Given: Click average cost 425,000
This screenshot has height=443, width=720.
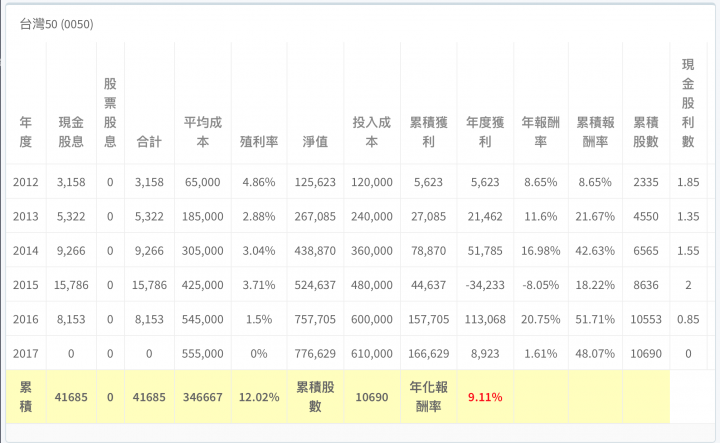Looking at the screenshot, I should [x=202, y=285].
